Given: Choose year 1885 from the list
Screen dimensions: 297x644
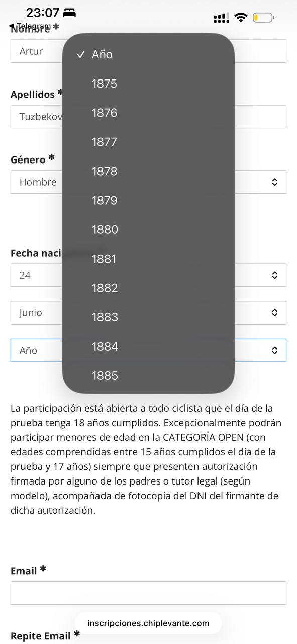Looking at the screenshot, I should (148, 375).
